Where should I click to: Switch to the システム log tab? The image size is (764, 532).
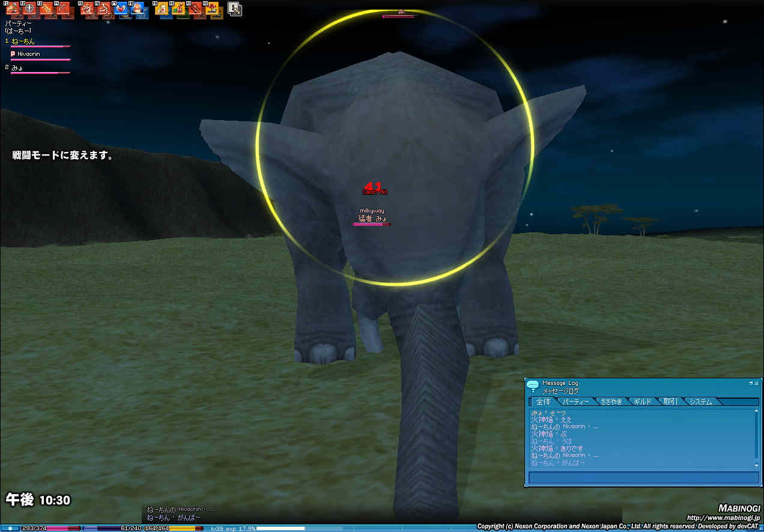coord(700,402)
